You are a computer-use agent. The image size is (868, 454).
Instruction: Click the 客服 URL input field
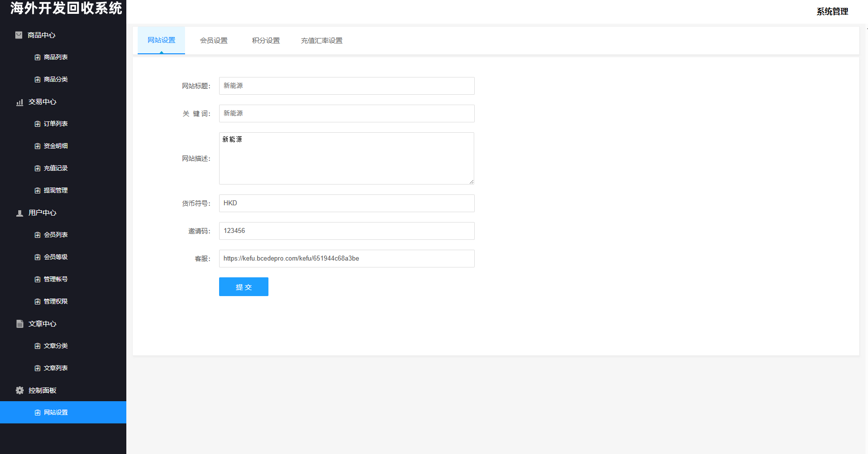pos(346,258)
